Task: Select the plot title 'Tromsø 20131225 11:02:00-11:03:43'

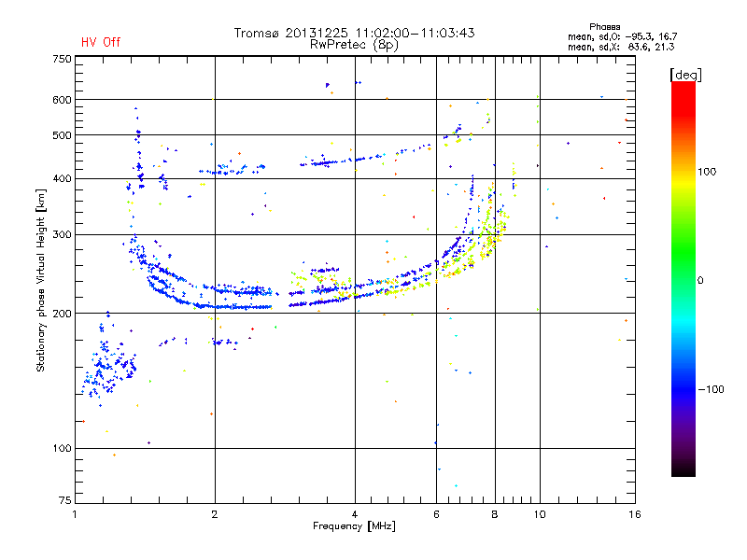Action: tap(354, 33)
